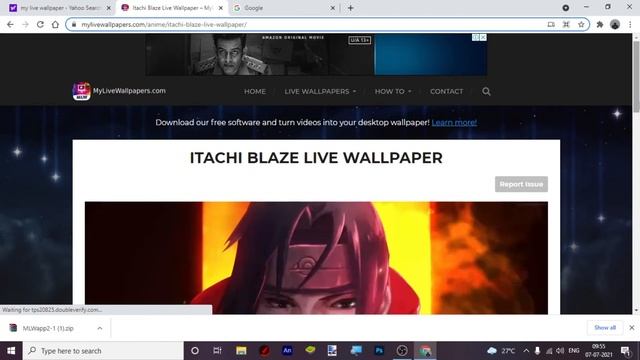Open Adobe Animate from the taskbar
The image size is (640, 360).
tap(287, 351)
